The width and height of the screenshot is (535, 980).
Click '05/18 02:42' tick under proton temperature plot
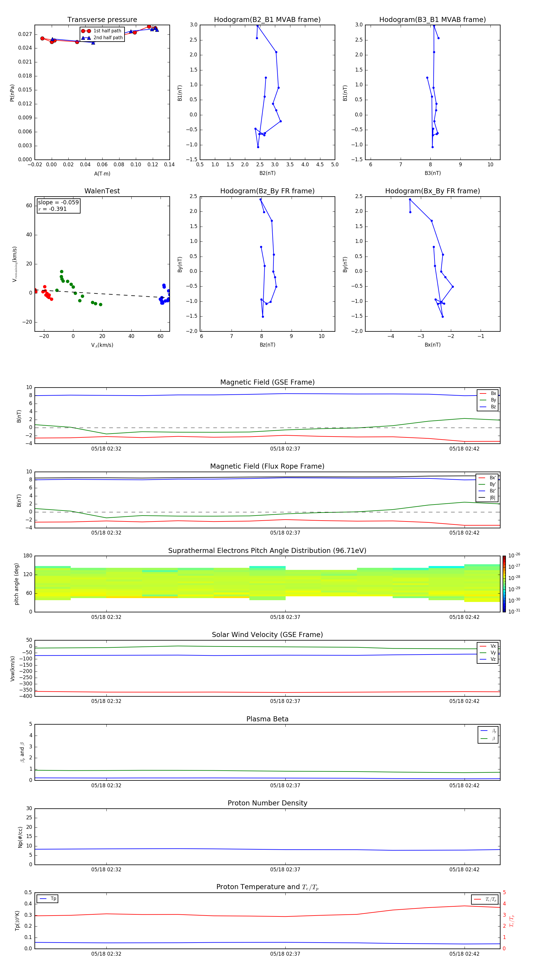(x=464, y=954)
